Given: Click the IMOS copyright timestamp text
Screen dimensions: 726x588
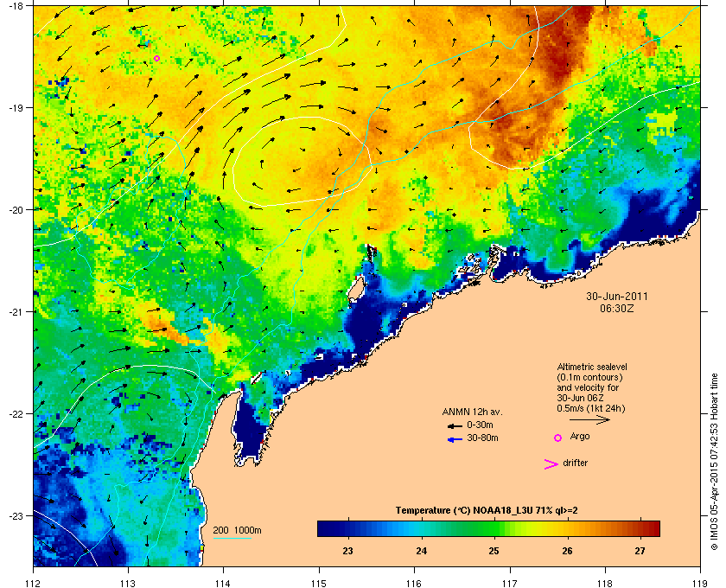Looking at the screenshot, I should [714, 462].
